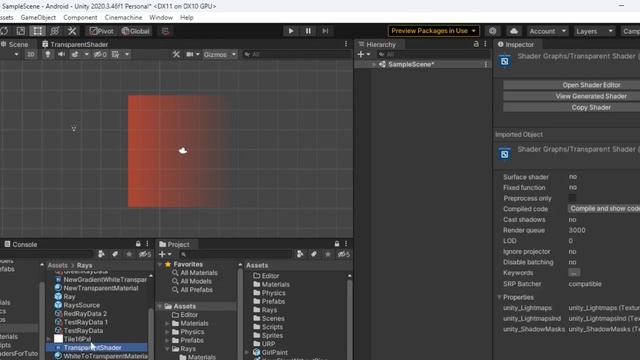Open the Gizmos dropdown
The image size is (640, 360).
coord(220,54)
